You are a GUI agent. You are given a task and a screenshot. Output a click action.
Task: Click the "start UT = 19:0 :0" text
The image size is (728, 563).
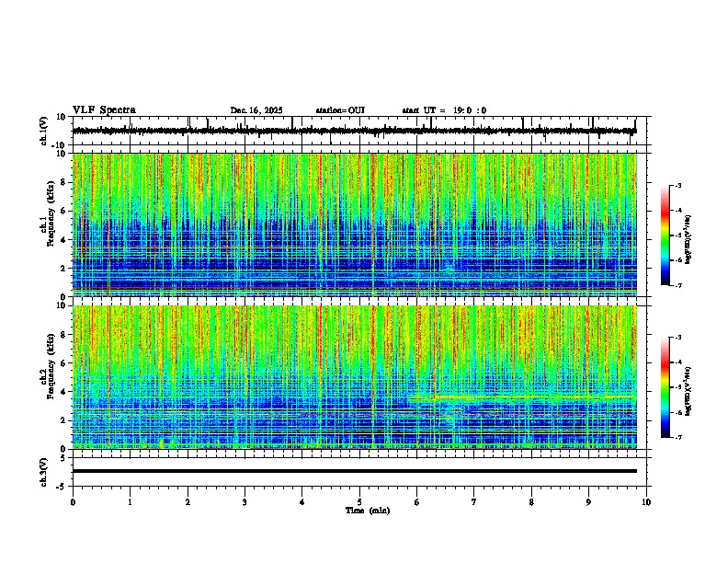tap(444, 110)
